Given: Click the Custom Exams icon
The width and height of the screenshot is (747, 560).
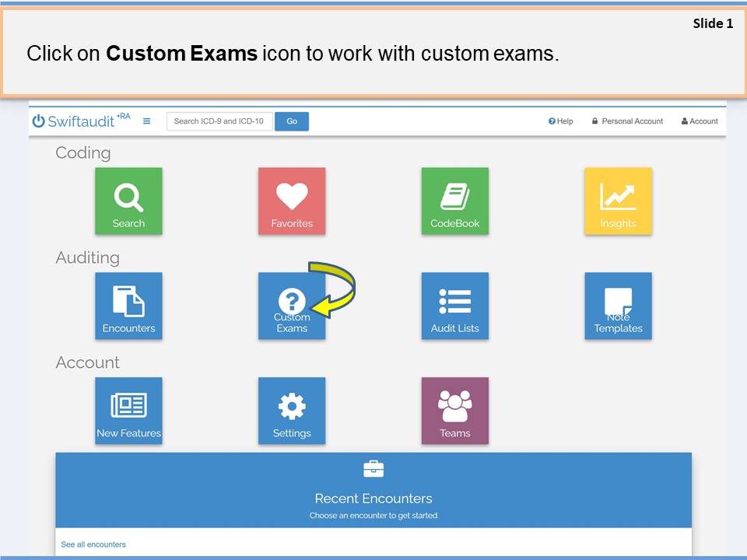Looking at the screenshot, I should [x=292, y=306].
